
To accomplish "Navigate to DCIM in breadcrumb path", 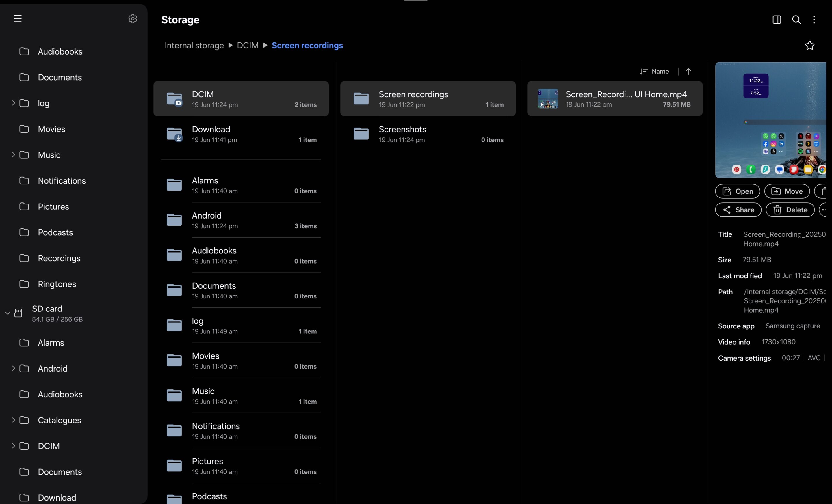I will (248, 46).
